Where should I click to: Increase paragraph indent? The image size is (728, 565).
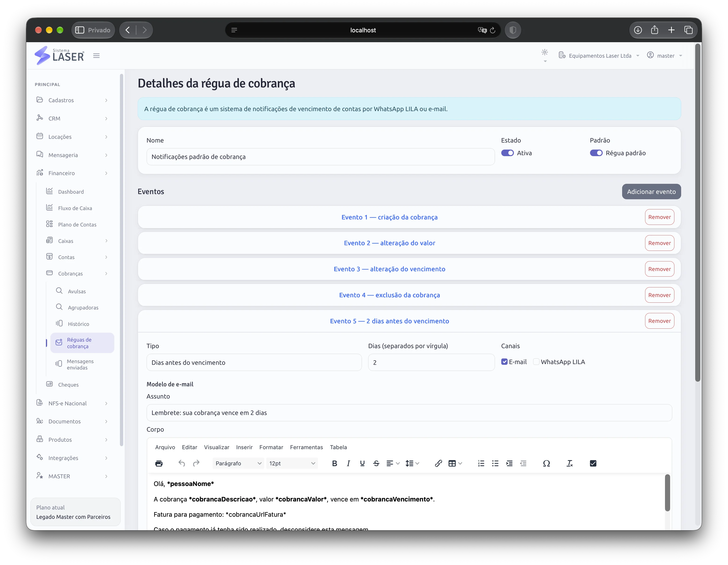(509, 463)
